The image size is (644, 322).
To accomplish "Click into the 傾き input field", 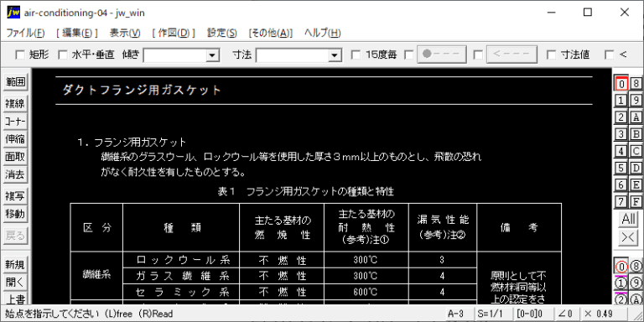I will pos(174,55).
